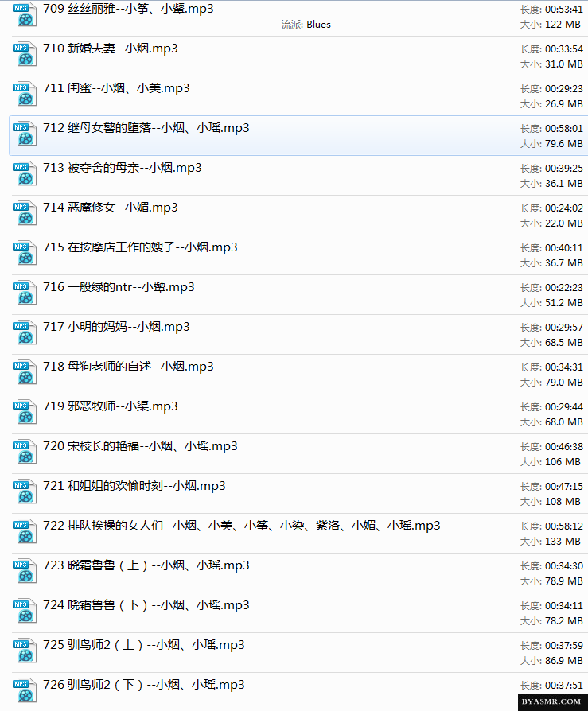This screenshot has width=588, height=711.
Task: Click the MP3 icon of file 723
Action: pyautogui.click(x=25, y=572)
